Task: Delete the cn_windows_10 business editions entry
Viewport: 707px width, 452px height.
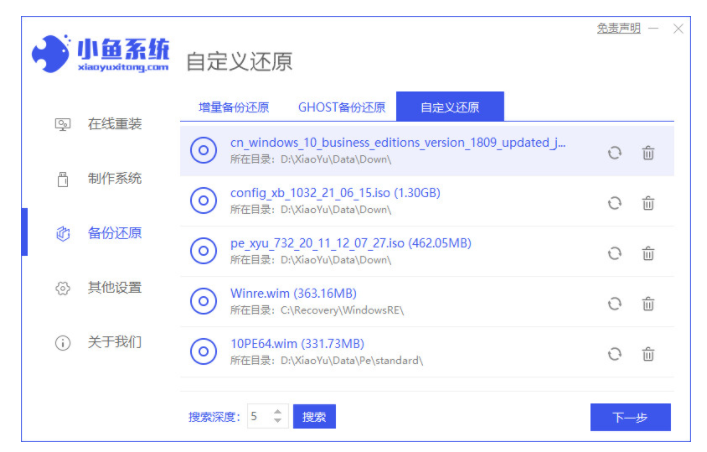Action: click(648, 152)
